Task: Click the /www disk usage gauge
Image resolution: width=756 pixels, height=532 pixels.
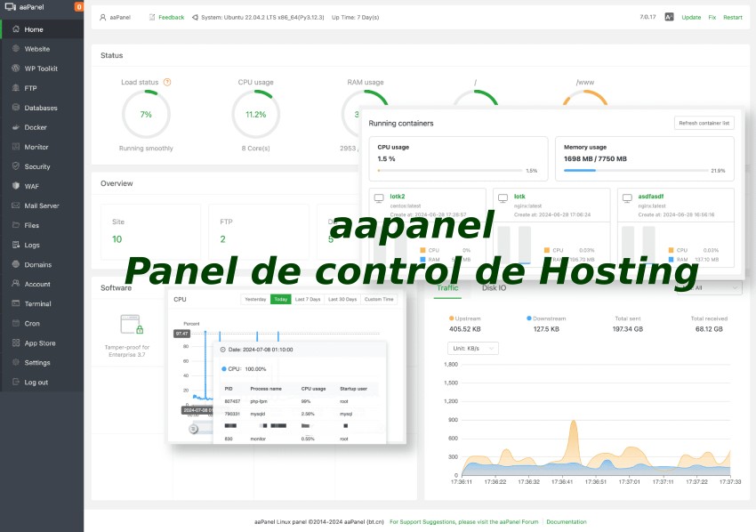Action: click(x=585, y=99)
